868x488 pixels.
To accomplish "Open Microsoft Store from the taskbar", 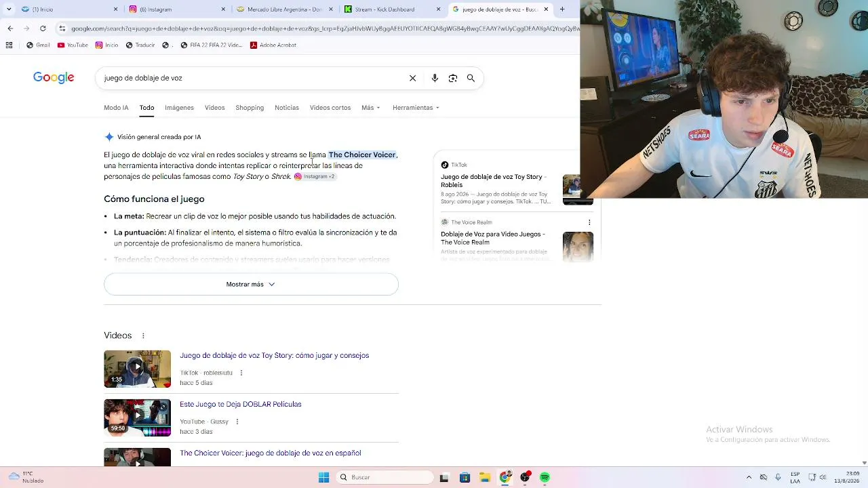I will [x=465, y=477].
